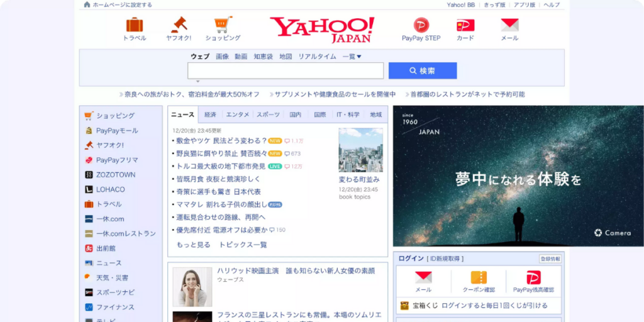Click the Yahoo! JAPAN logo
This screenshot has height=322, width=644.
(322, 30)
